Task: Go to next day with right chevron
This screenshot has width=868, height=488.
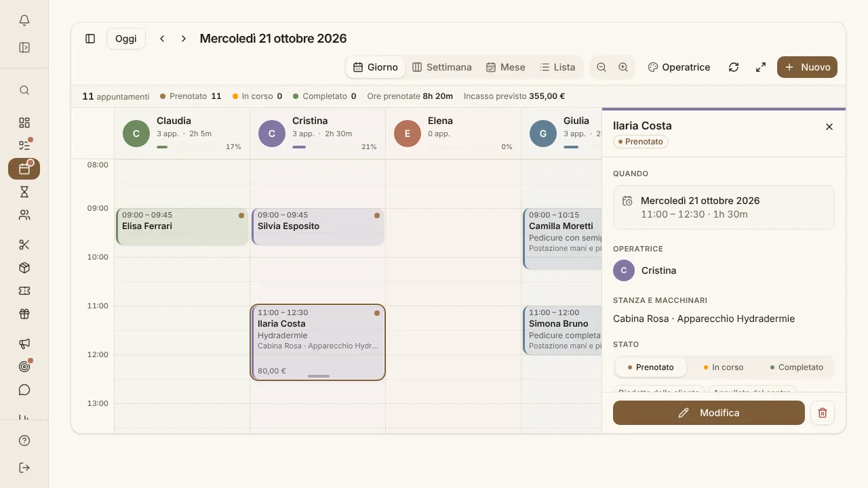Action: pos(184,39)
